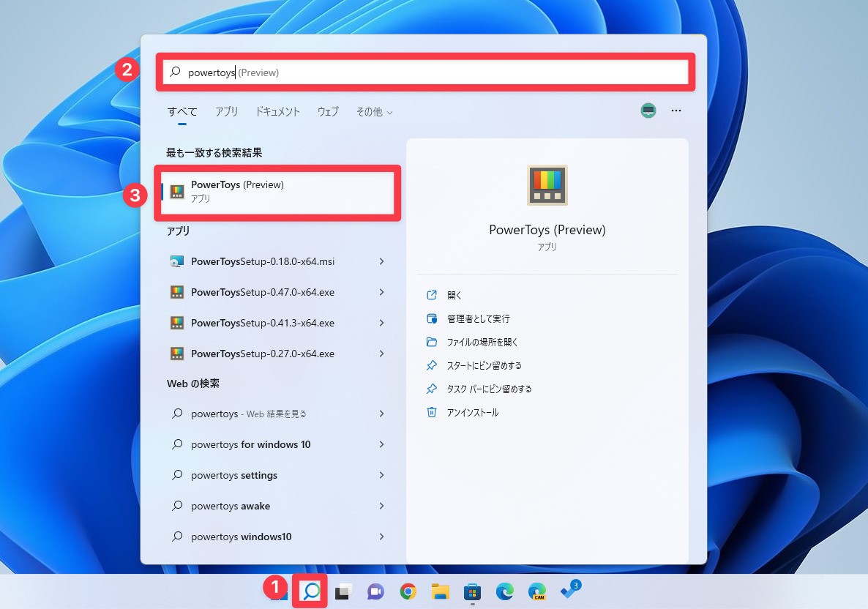The image size is (868, 609).
Task: Choose ファイルの場所を開く
Action: [482, 342]
